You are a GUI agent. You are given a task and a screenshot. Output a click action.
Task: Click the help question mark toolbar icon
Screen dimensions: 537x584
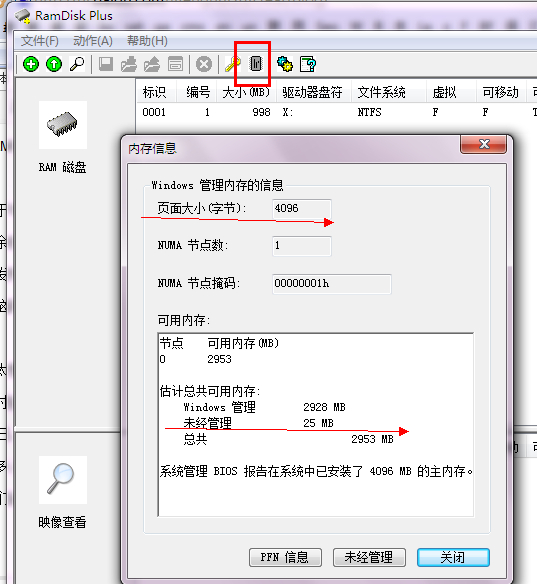coord(308,64)
